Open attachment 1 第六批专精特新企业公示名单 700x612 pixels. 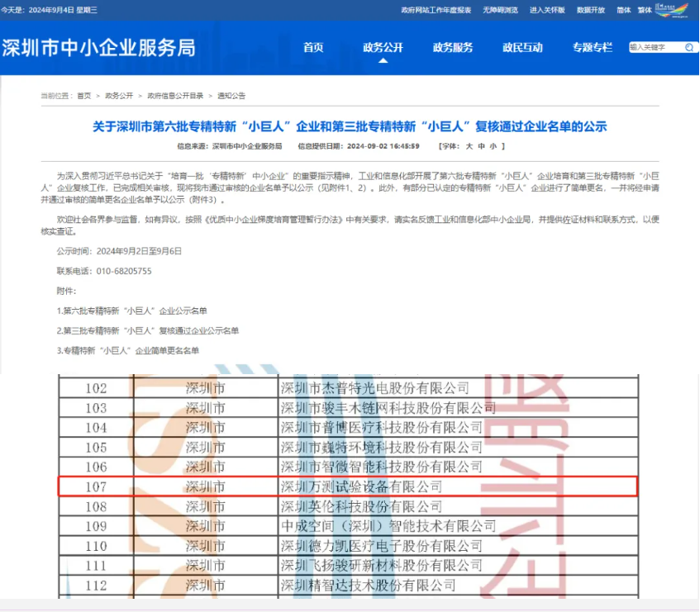click(131, 311)
